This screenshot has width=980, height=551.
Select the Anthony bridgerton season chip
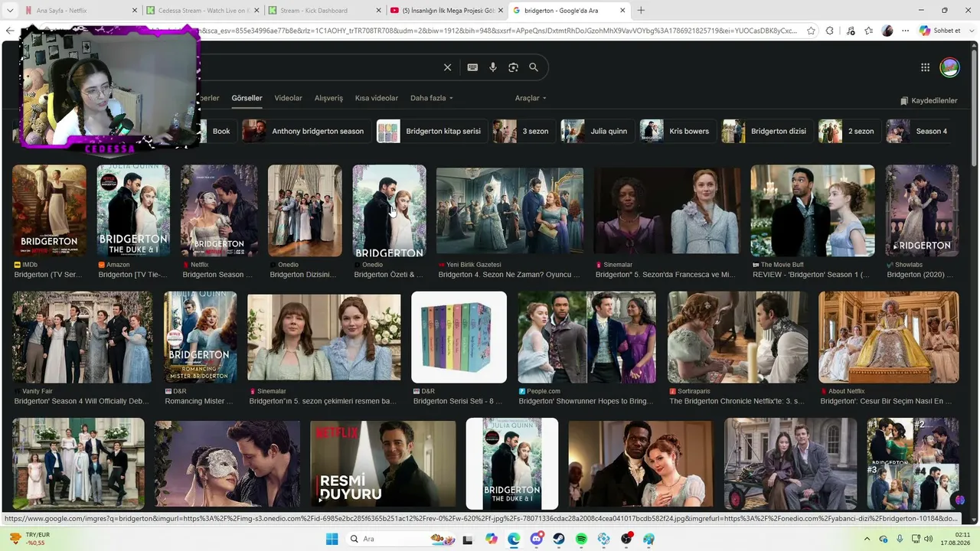305,131
